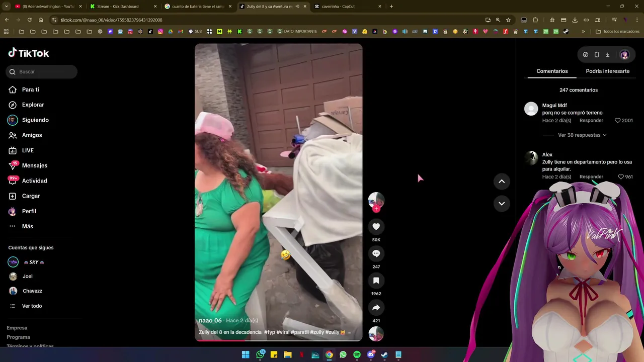Share video using the arrow icon
This screenshot has width=644, height=362.
pos(376,308)
